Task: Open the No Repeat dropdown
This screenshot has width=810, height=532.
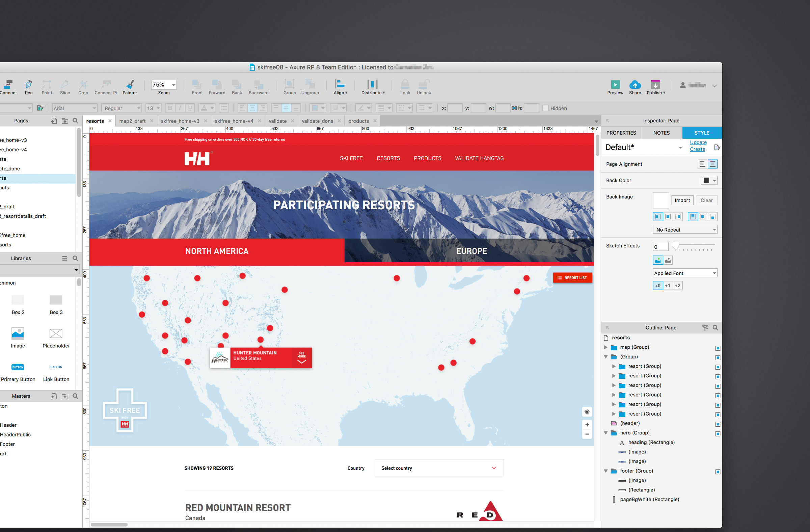Action: (x=685, y=230)
